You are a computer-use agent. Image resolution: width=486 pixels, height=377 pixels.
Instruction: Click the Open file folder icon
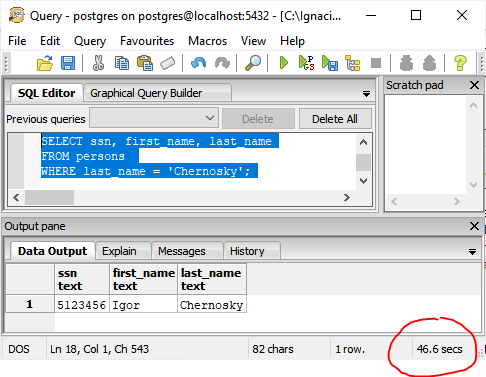coord(45,63)
